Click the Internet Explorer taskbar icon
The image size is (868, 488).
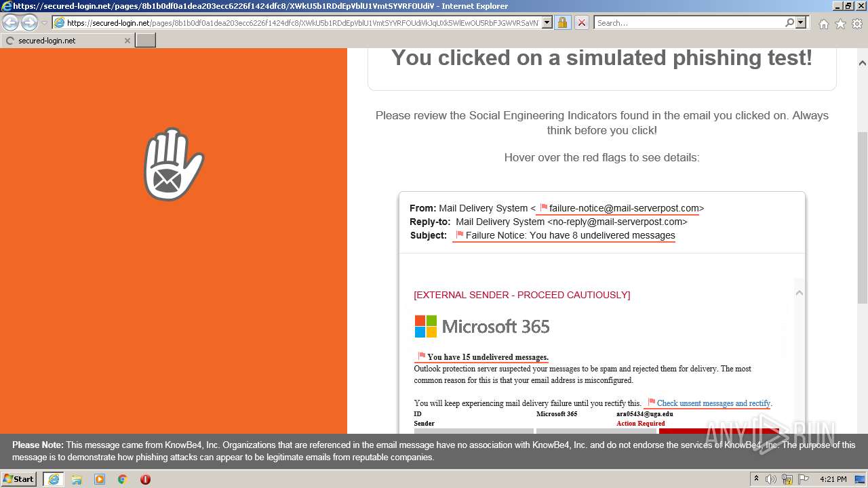pyautogui.click(x=53, y=479)
